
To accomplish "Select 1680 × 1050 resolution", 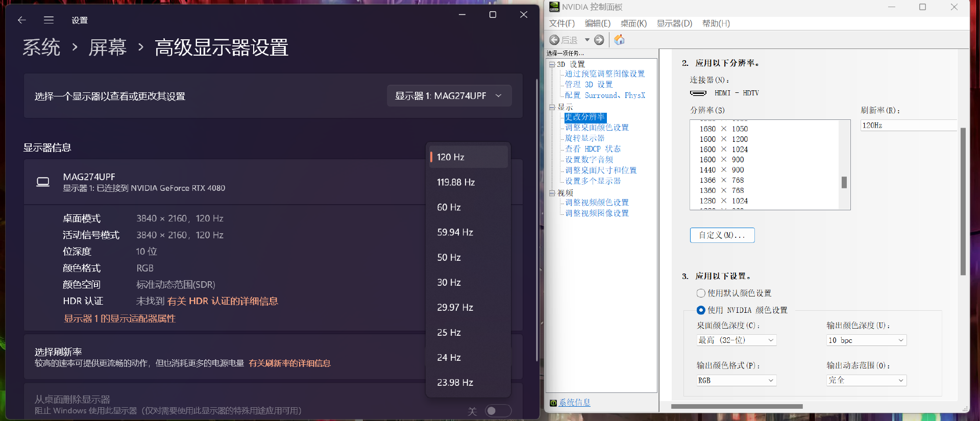I will click(x=723, y=129).
